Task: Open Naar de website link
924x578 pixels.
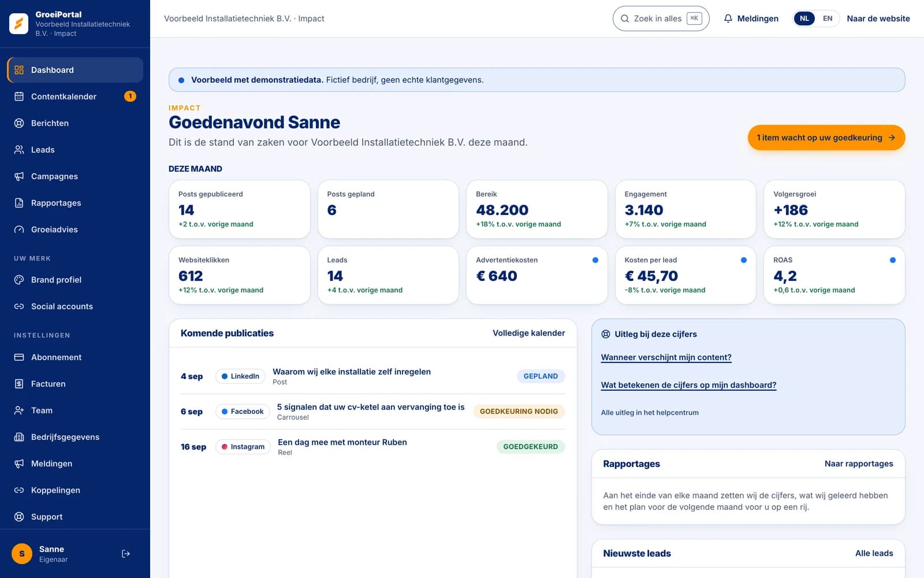Action: (x=878, y=18)
